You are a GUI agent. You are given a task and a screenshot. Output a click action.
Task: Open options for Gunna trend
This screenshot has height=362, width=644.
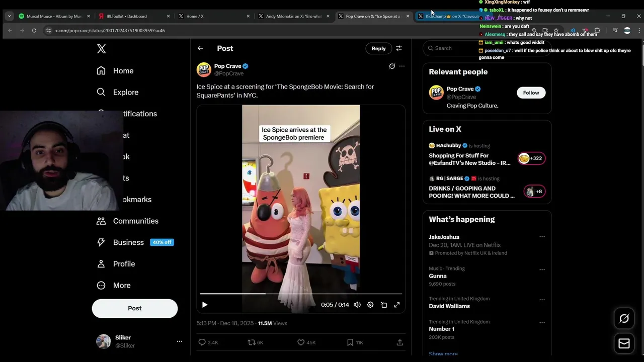[542, 269]
